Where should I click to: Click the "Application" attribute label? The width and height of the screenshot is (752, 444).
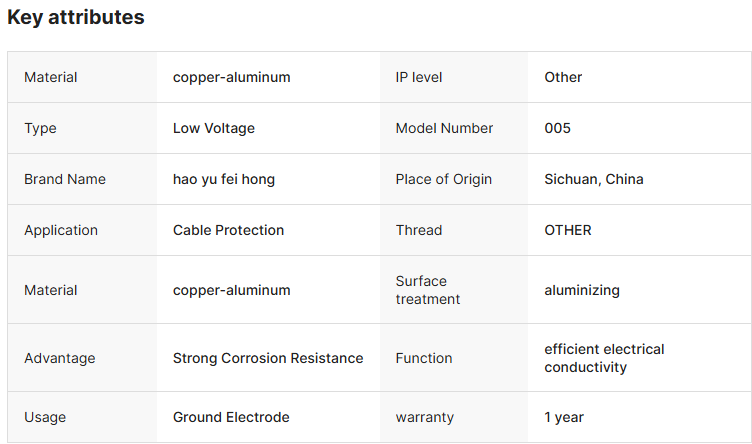61,230
